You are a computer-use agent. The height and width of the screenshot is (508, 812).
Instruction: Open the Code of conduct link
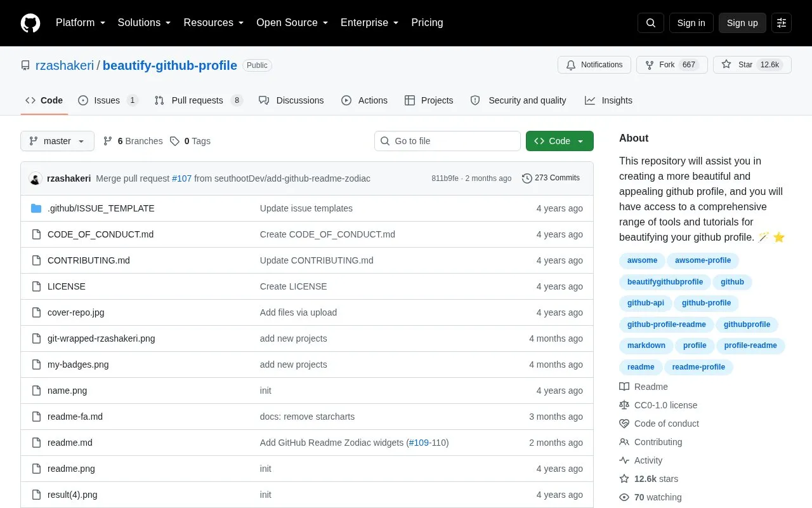659,424
